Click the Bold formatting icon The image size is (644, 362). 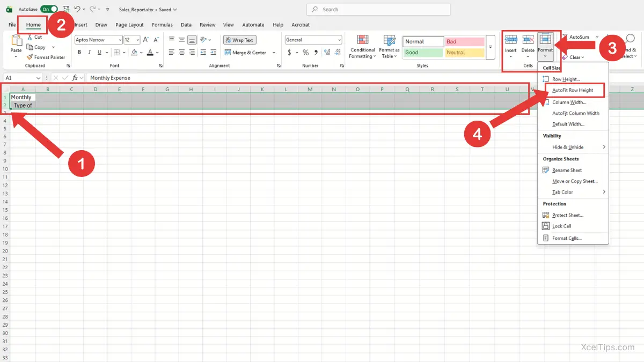(79, 53)
